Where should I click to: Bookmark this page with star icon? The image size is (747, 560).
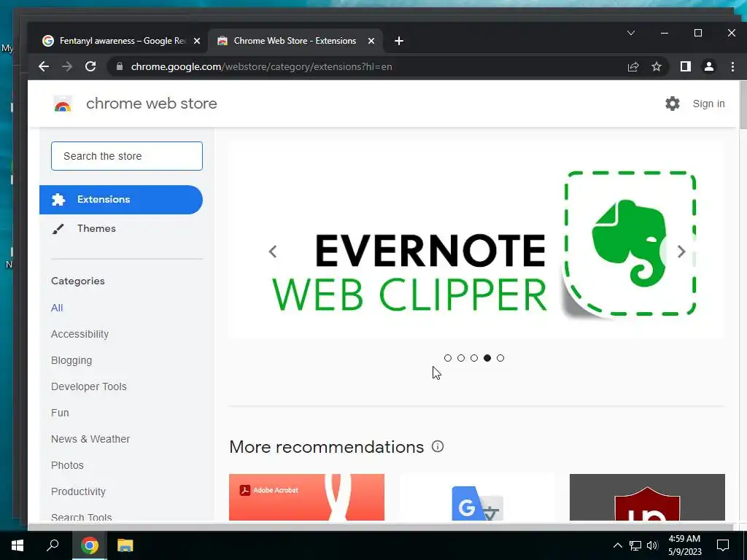click(657, 66)
